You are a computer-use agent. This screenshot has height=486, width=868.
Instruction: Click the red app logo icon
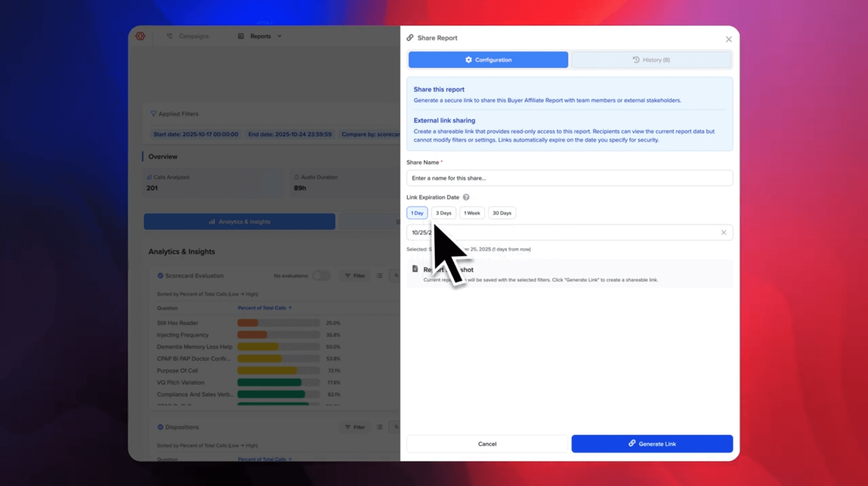[x=140, y=36]
